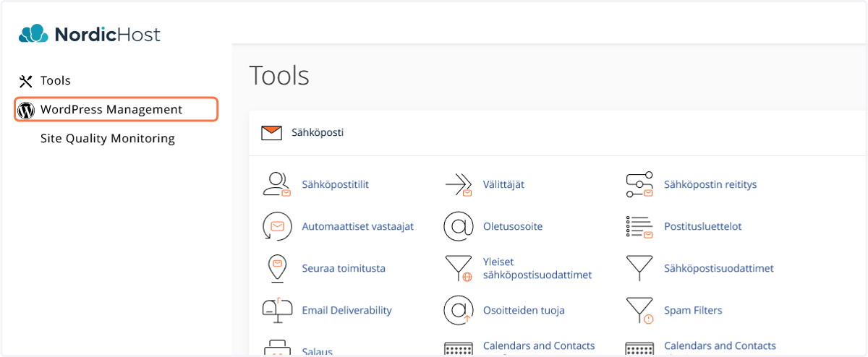
Task: Click the Postitusluettelot list icon
Action: [639, 226]
